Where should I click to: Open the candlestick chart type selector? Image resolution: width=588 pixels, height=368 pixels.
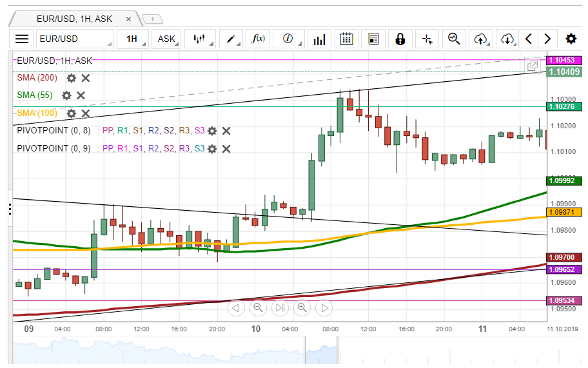pos(199,39)
